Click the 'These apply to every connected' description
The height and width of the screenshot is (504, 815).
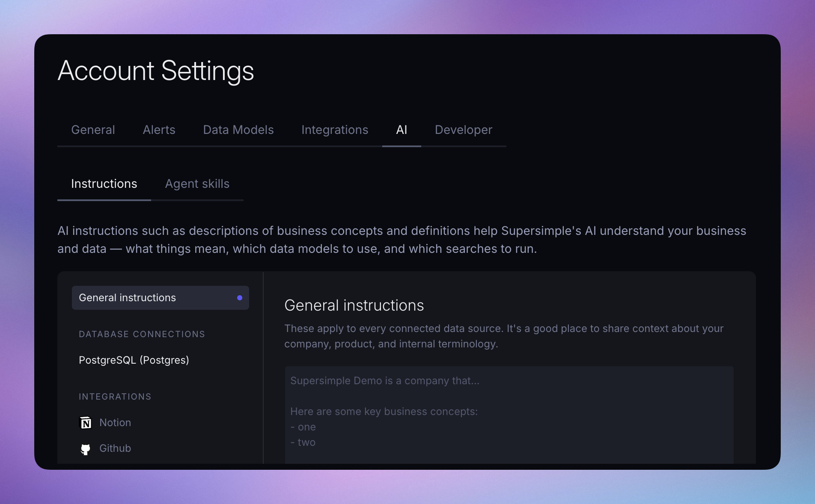tap(504, 336)
